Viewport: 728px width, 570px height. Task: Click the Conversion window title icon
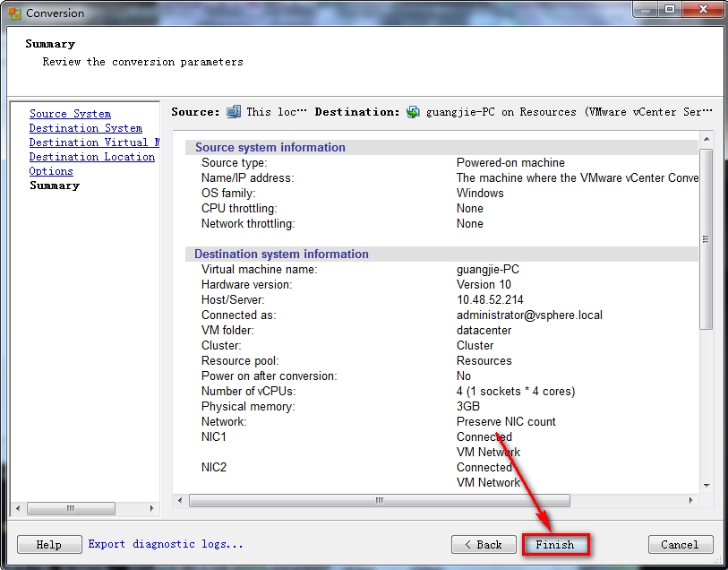tap(14, 13)
